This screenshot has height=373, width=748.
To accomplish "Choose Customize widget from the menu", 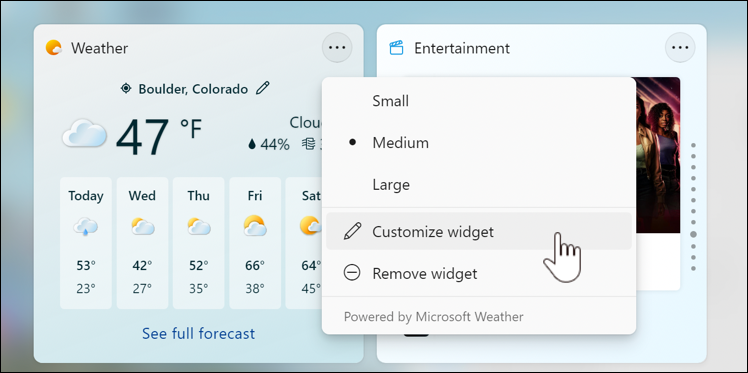I will pos(479,231).
